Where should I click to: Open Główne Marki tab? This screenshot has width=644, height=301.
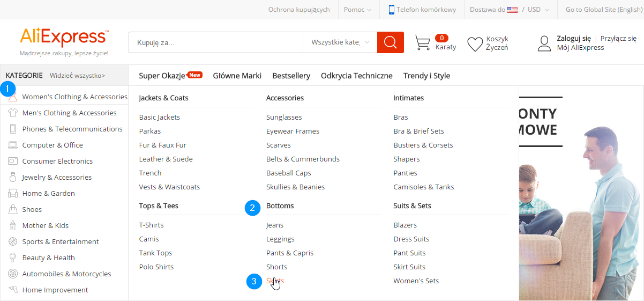(237, 76)
